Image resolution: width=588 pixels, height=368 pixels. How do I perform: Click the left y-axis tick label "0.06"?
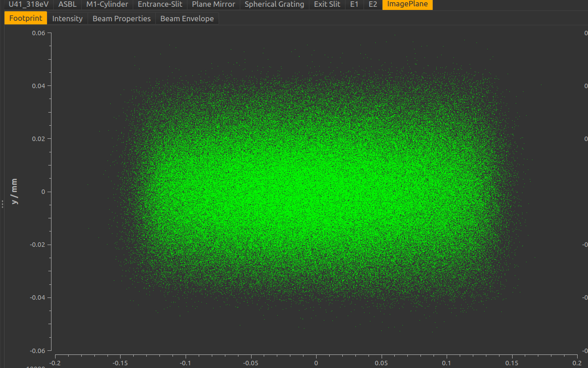click(38, 33)
